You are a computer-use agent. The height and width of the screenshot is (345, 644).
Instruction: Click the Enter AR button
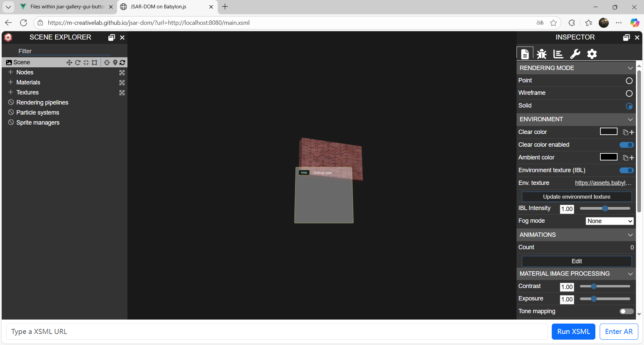619,332
